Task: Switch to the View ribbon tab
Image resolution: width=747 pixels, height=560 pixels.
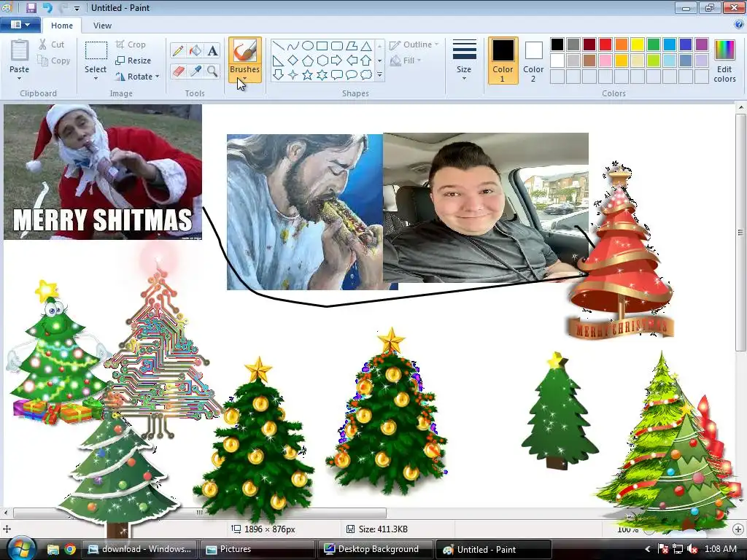Action: pos(102,26)
